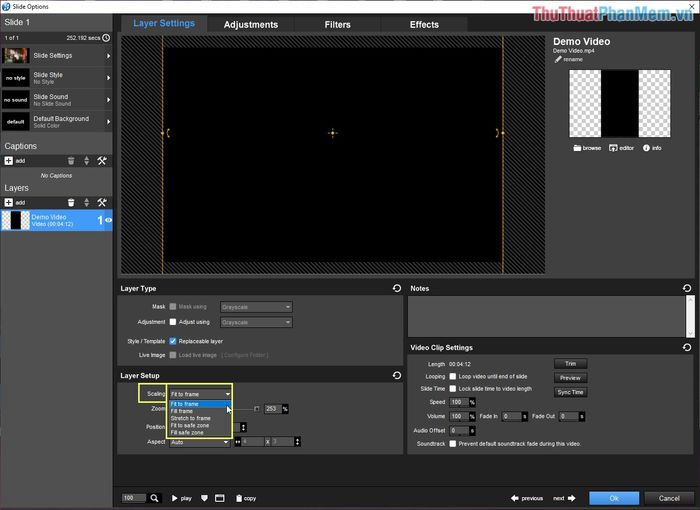
Task: Enable Lock slide time to video length
Action: (453, 389)
